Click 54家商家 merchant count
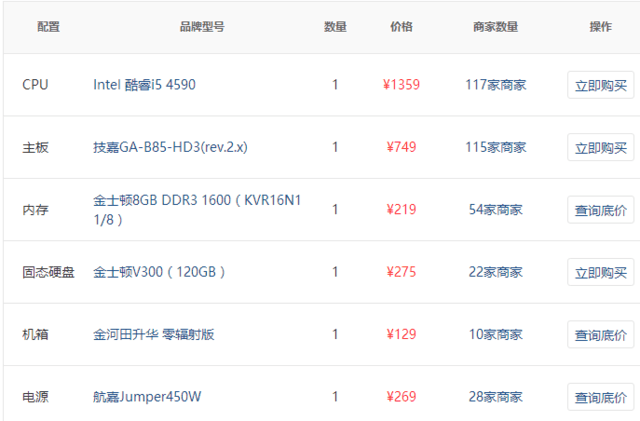The image size is (640, 421). pos(496,209)
